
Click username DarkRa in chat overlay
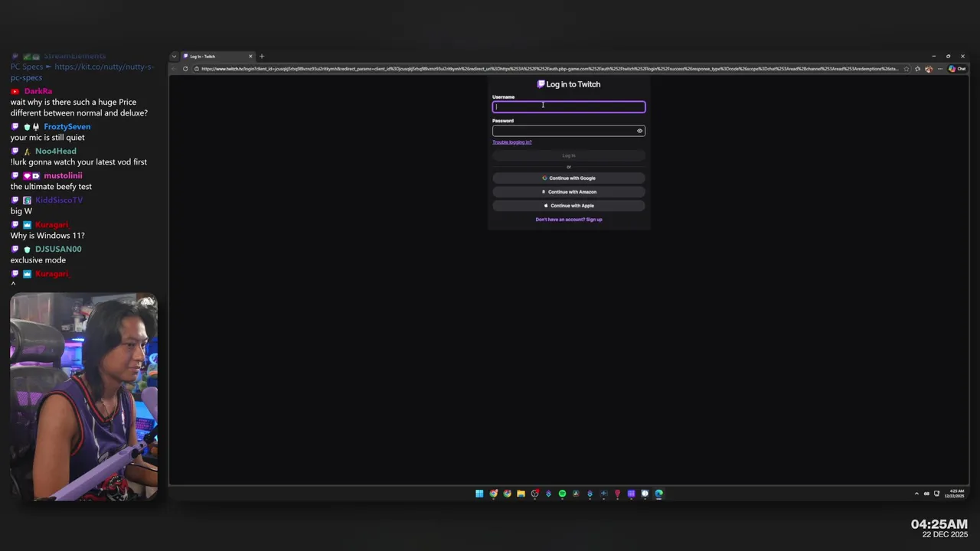(x=38, y=92)
